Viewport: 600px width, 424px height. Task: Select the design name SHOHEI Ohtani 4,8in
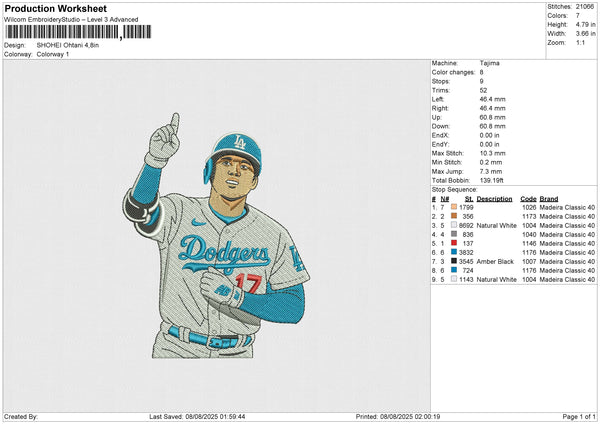tap(68, 45)
